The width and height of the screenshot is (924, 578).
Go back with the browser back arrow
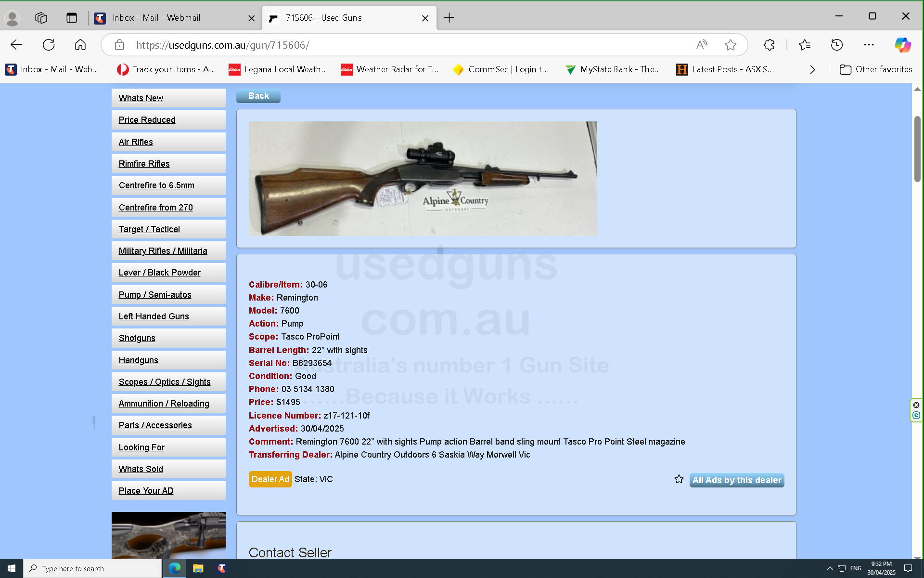(x=16, y=45)
